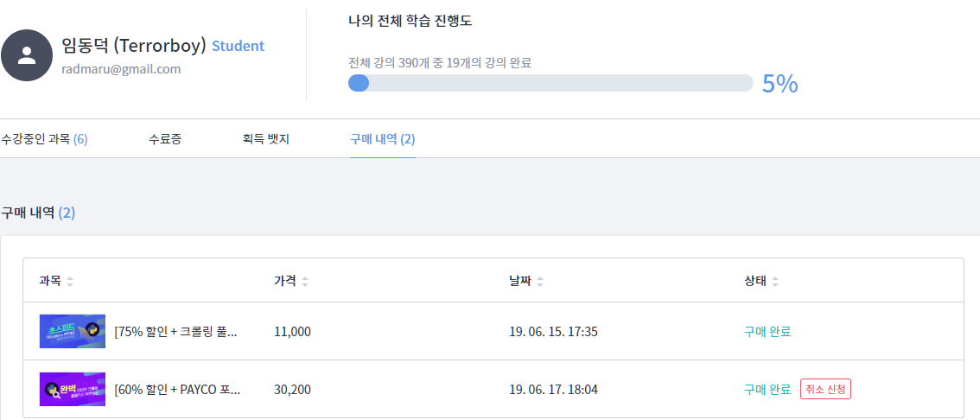
Task: Sort purchases by 과목 column arrows
Action: coord(70,282)
